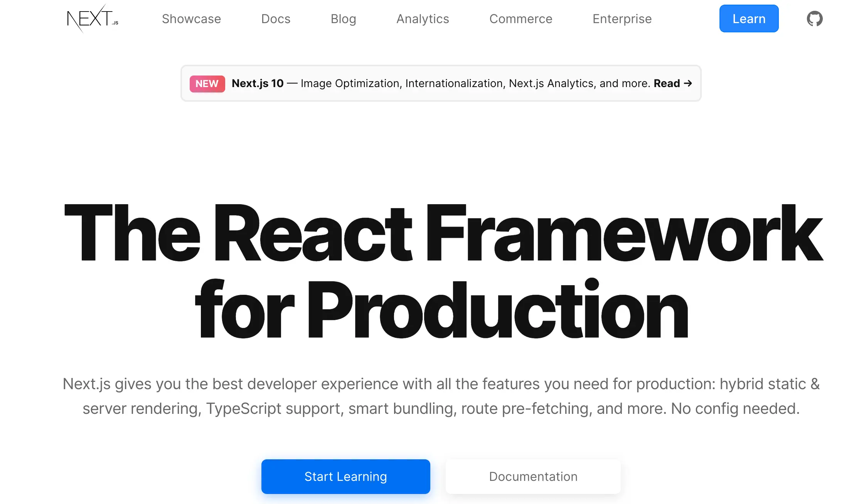Go to the Enterprise page
Screen dimensions: 866x504
[x=622, y=18]
